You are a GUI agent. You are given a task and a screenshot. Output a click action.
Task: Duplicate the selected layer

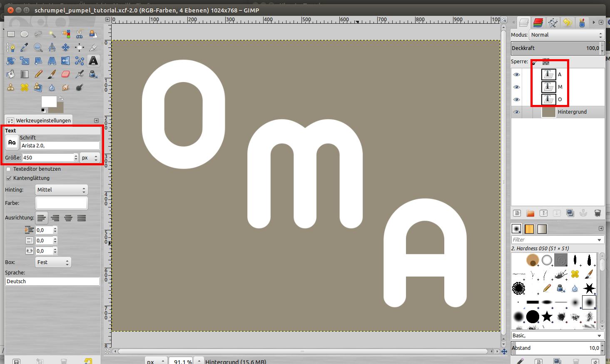(570, 213)
